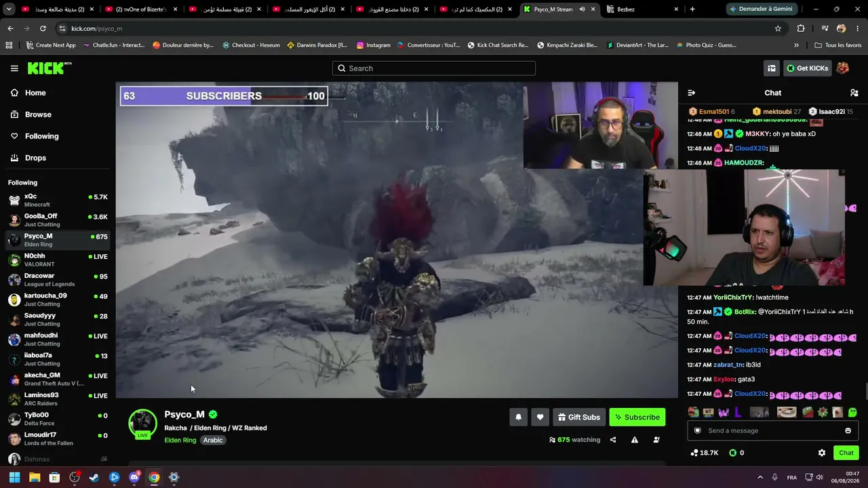868x488 pixels.
Task: Open the emoji picker in chat input
Action: 848,430
